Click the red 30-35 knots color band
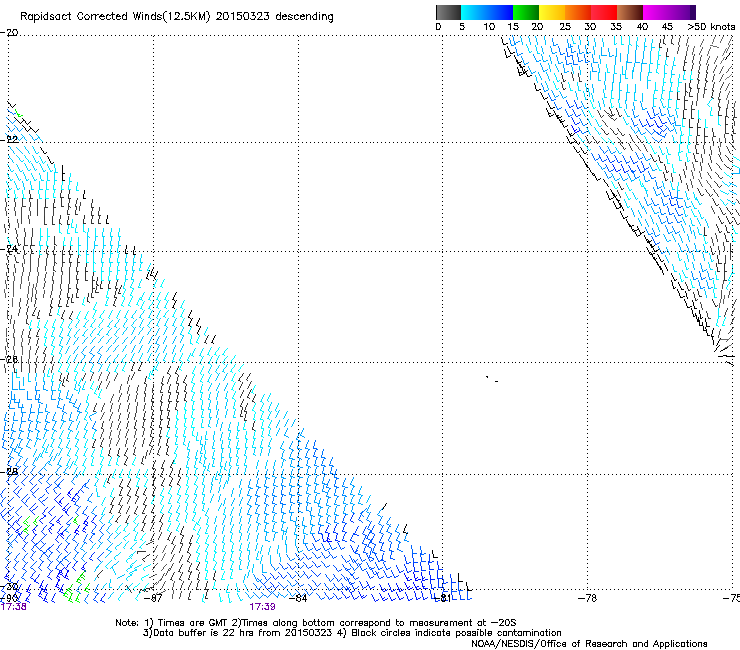Screen dimensions: 740x650 pyautogui.click(x=604, y=12)
